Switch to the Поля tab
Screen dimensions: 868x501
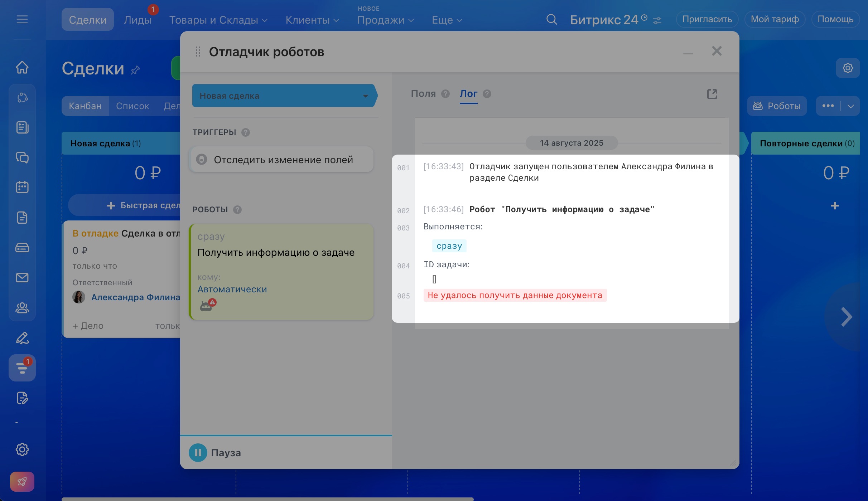pos(423,94)
